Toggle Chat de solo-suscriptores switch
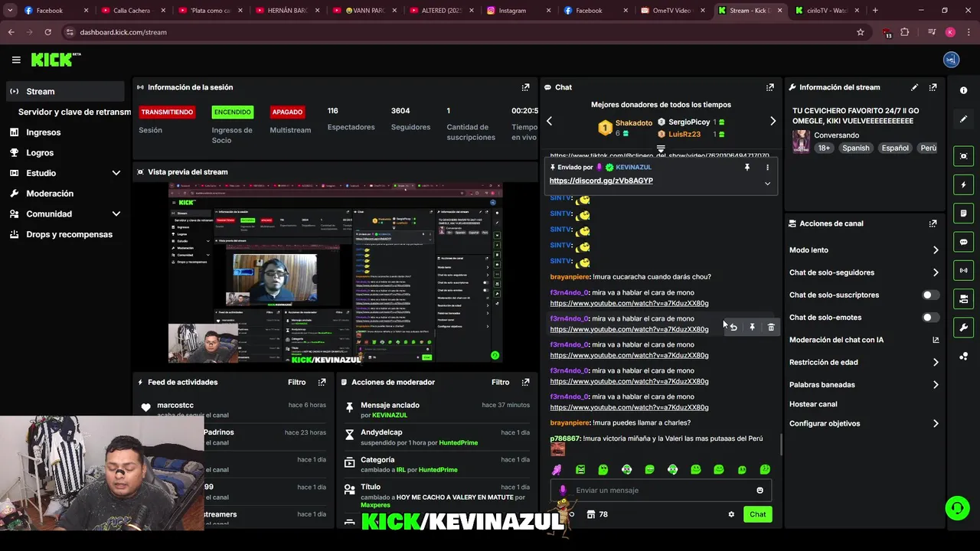Image resolution: width=980 pixels, height=551 pixels. click(x=930, y=295)
